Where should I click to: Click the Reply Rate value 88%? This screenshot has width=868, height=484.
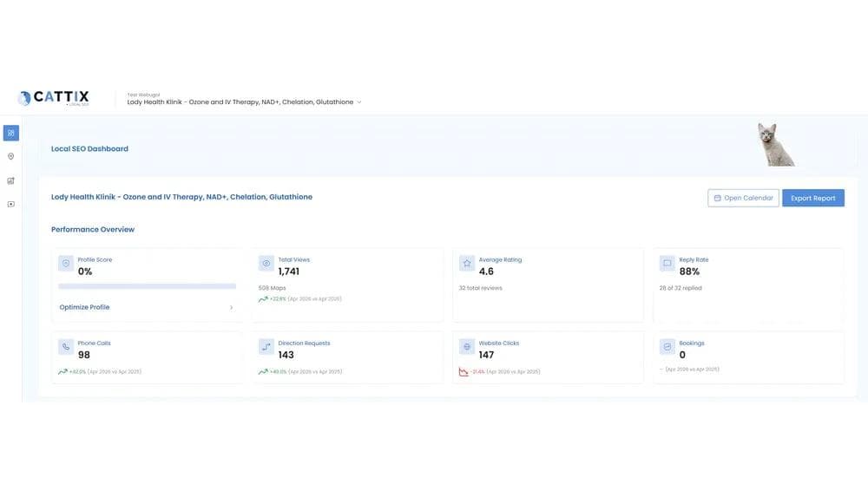689,271
